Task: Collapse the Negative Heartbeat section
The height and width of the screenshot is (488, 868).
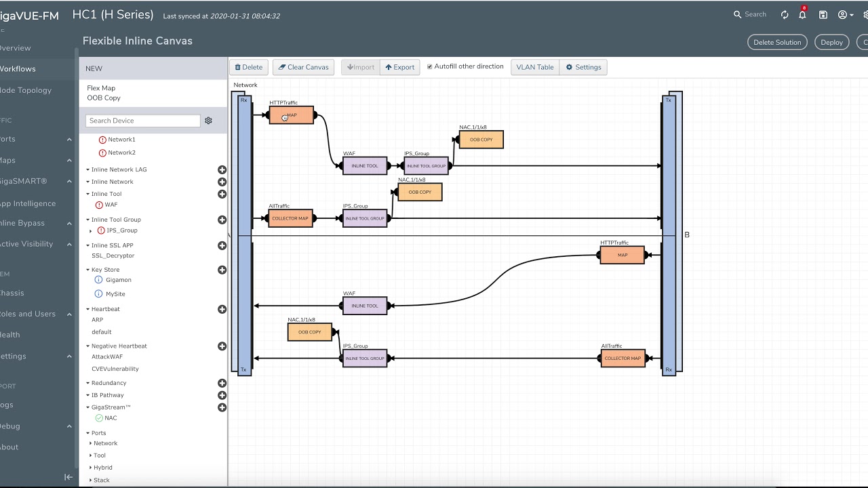Action: click(x=87, y=346)
